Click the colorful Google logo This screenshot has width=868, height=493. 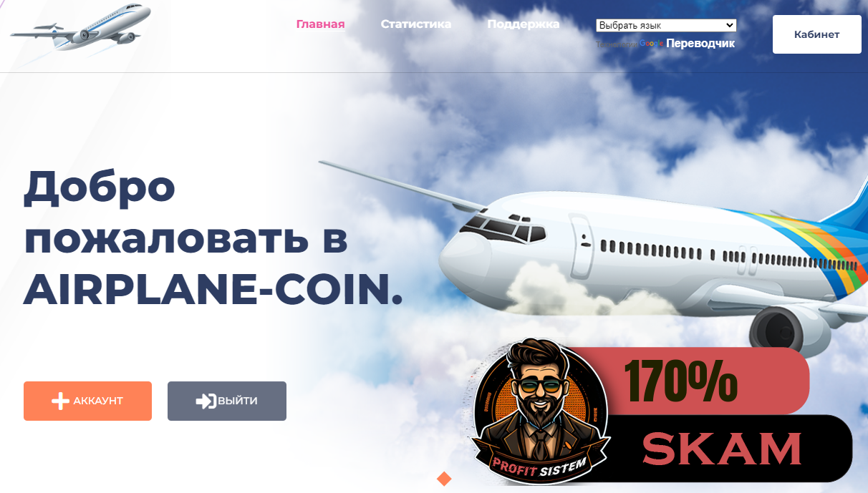point(651,44)
